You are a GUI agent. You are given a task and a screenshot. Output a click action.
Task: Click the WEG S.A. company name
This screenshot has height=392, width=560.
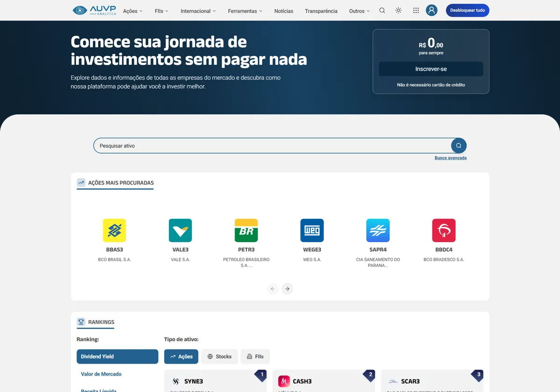(x=312, y=259)
